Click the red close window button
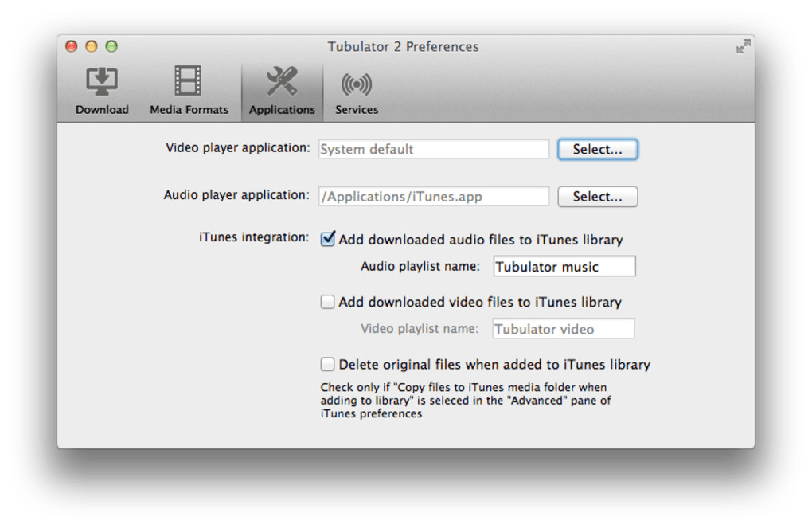 (x=72, y=47)
